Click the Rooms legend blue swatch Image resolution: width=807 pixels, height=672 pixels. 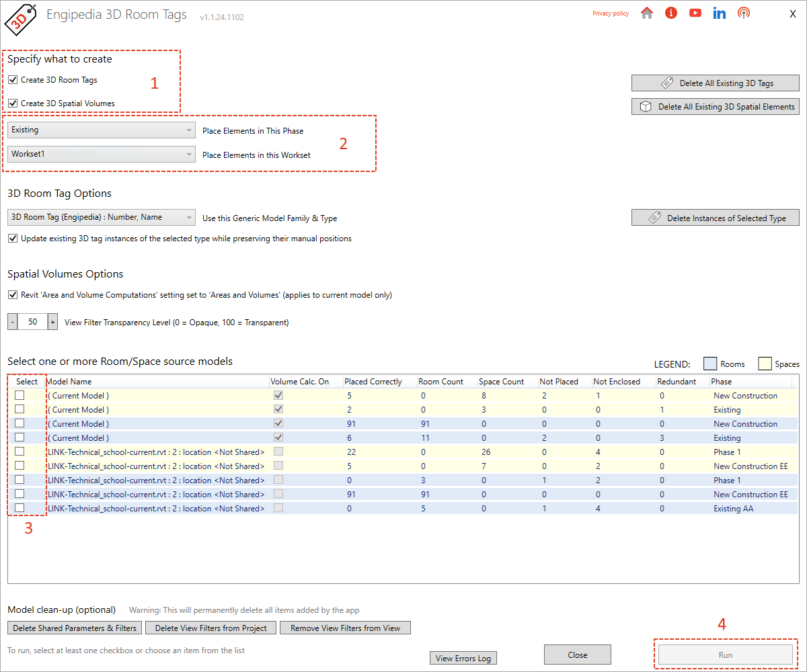[x=709, y=364]
